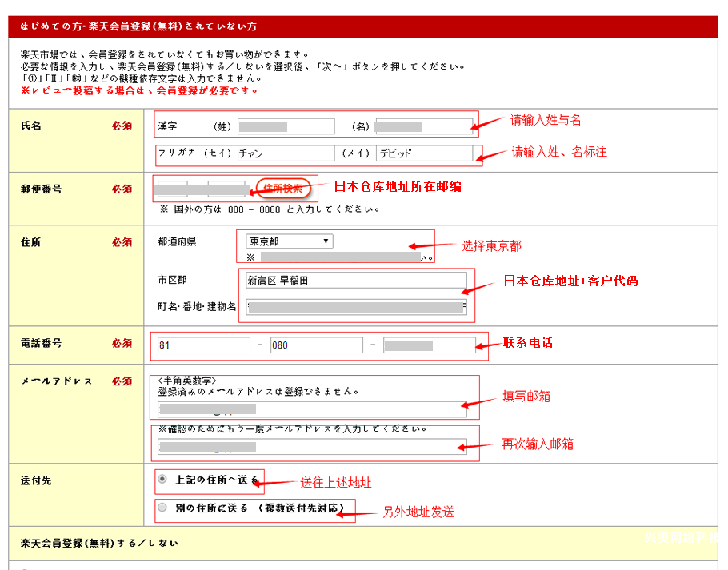Click the 市区郡 field with 新宿区 早稲田
This screenshot has width=728, height=570.
click(x=356, y=281)
